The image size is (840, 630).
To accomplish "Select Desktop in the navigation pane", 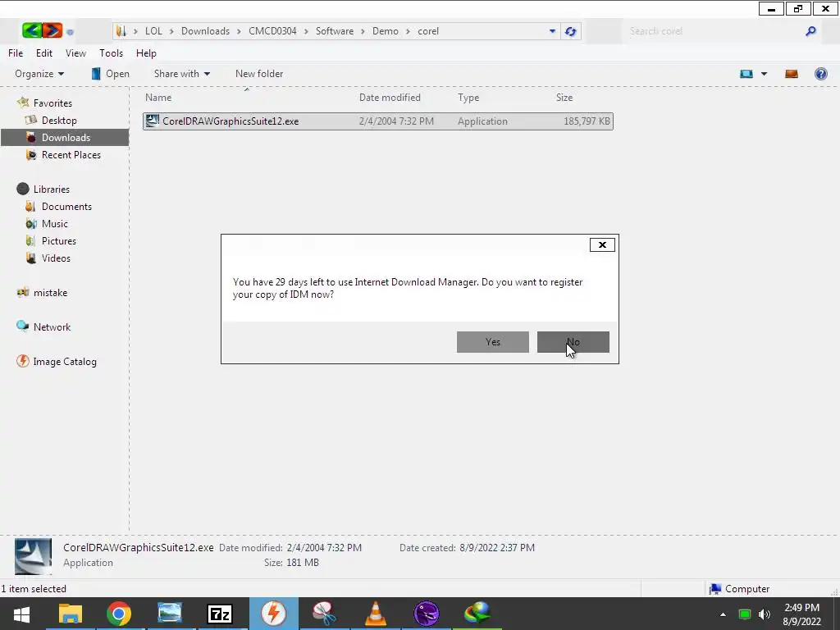I will [59, 121].
